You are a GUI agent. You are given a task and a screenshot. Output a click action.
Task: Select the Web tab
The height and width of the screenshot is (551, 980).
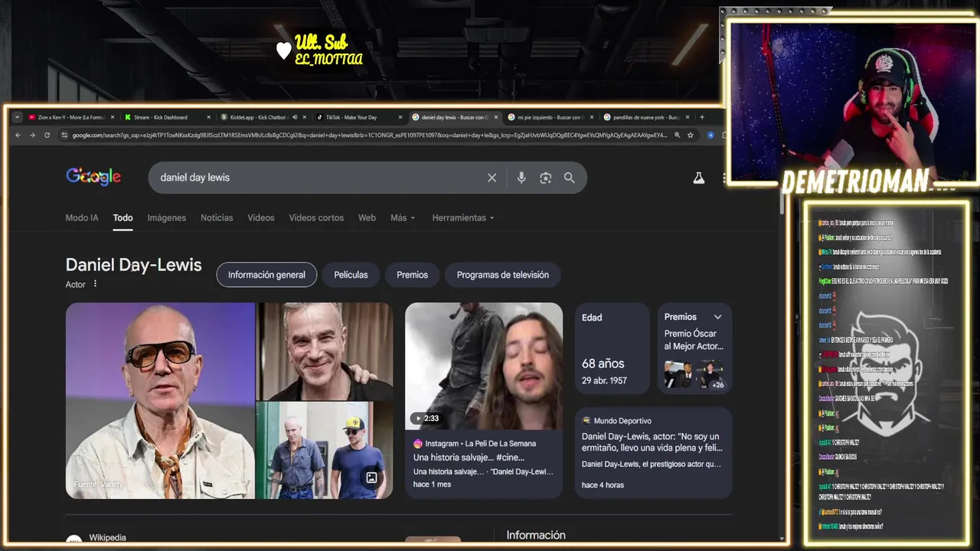coord(367,218)
